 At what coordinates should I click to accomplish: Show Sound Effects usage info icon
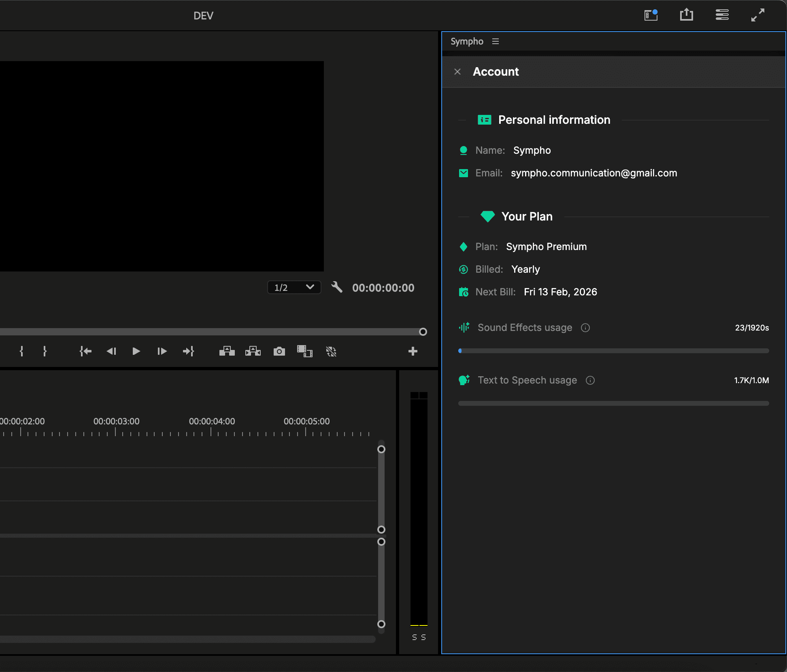[x=585, y=328]
